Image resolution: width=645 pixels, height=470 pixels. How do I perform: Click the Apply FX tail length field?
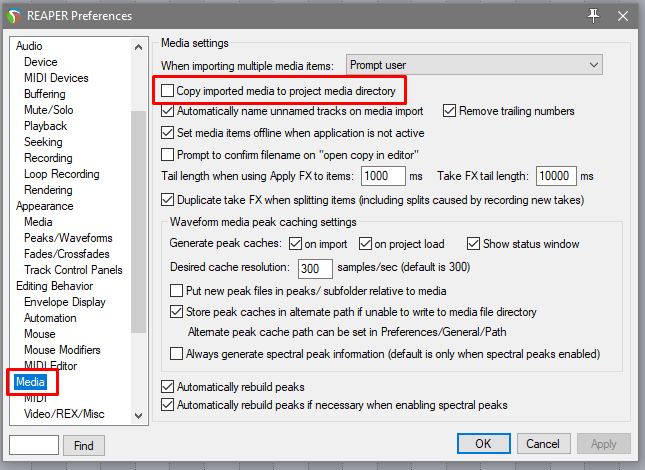(x=383, y=176)
